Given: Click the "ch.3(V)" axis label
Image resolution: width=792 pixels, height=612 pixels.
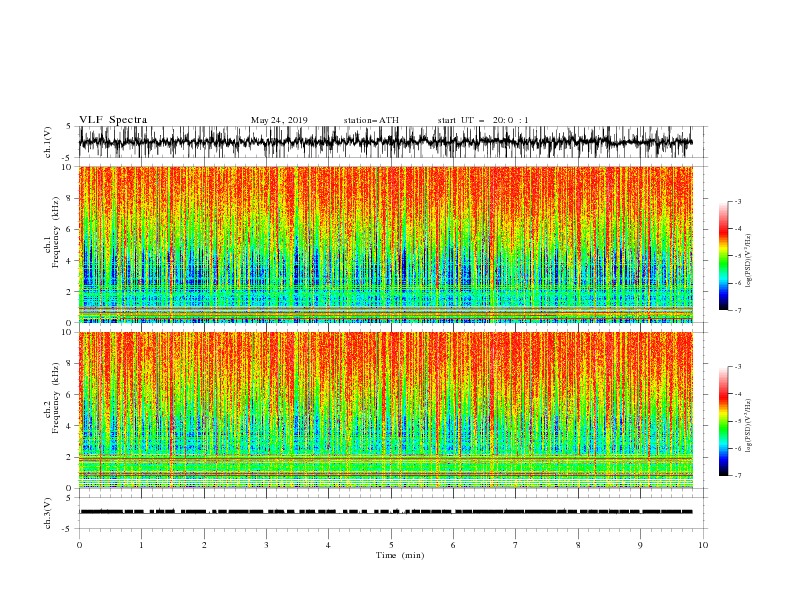Looking at the screenshot, I should click(x=48, y=513).
